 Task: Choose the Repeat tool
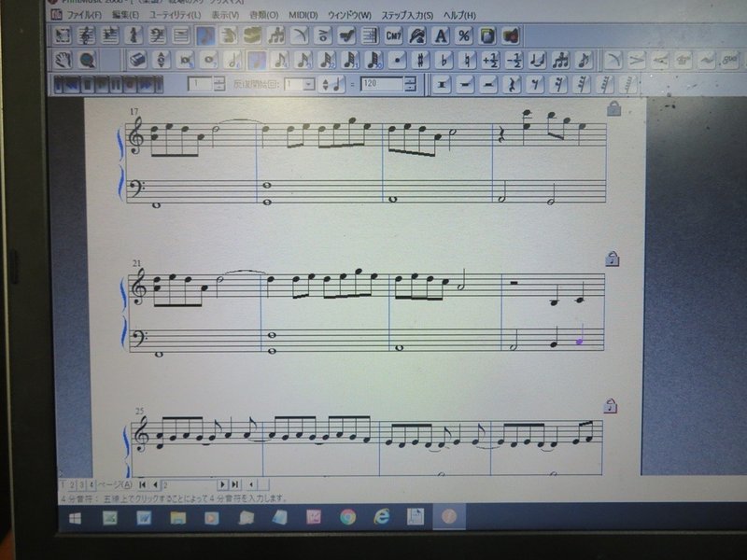(x=370, y=35)
